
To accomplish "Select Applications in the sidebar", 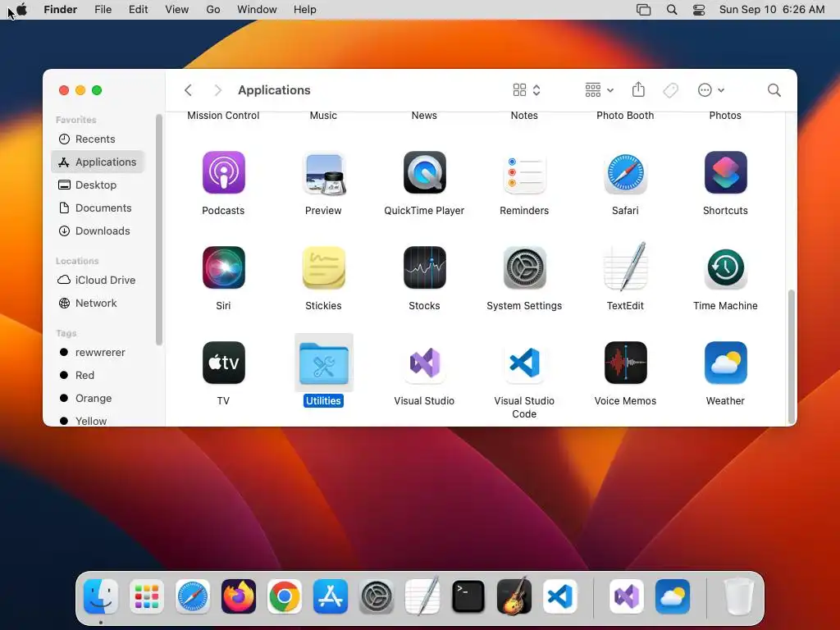I will [98, 162].
